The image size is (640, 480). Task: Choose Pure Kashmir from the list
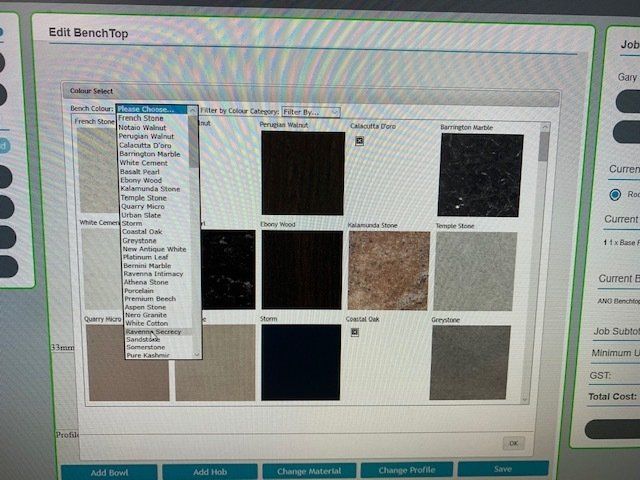click(148, 355)
